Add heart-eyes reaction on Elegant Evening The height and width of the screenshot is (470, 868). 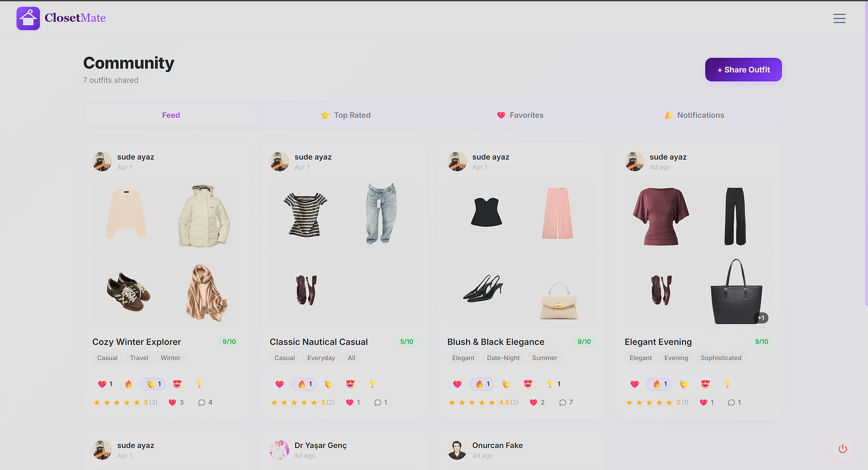click(705, 384)
